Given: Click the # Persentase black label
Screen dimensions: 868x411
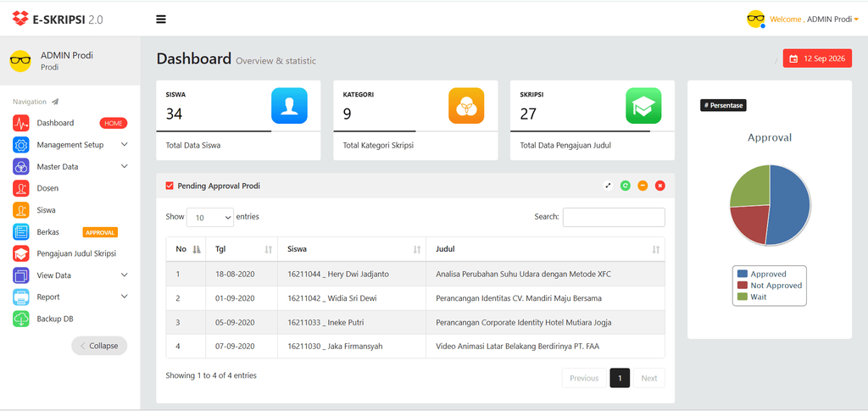Looking at the screenshot, I should (723, 105).
